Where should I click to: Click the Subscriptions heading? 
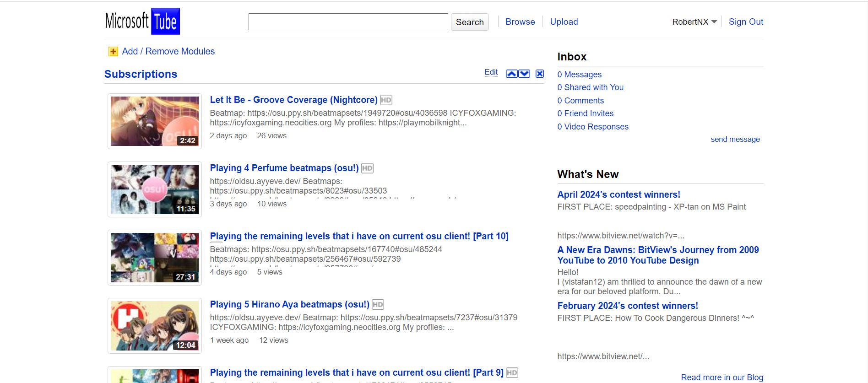pos(141,74)
